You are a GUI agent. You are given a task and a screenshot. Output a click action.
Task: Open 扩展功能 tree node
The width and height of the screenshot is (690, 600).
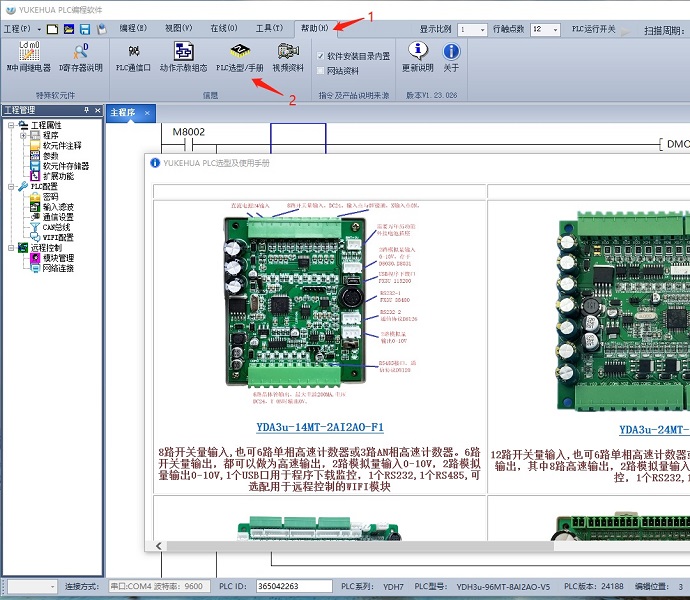58,176
